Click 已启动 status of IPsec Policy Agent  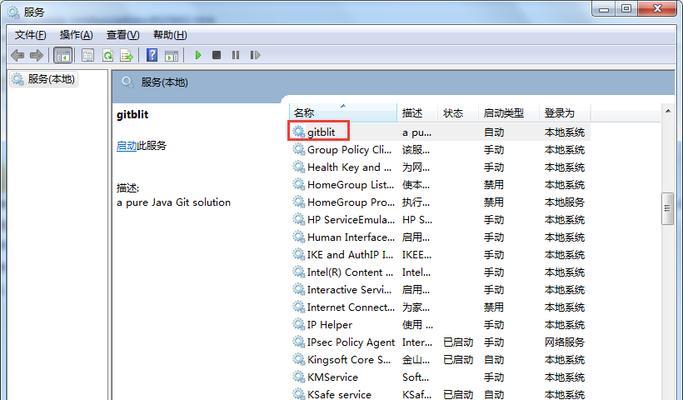(458, 342)
